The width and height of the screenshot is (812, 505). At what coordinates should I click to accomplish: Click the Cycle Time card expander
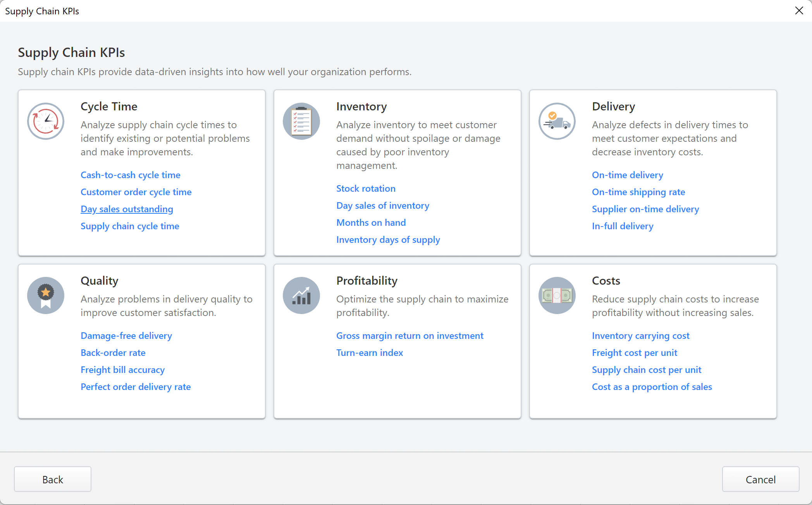click(x=109, y=106)
